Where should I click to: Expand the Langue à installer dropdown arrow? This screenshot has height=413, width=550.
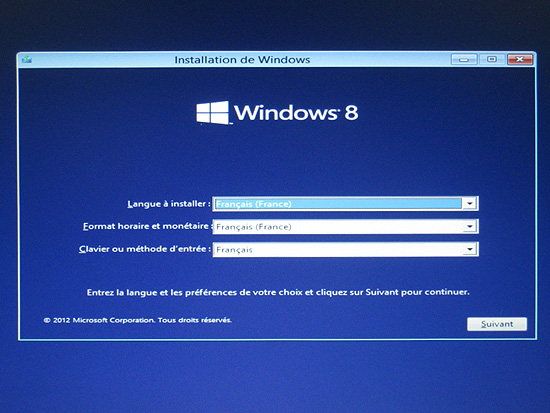[470, 204]
